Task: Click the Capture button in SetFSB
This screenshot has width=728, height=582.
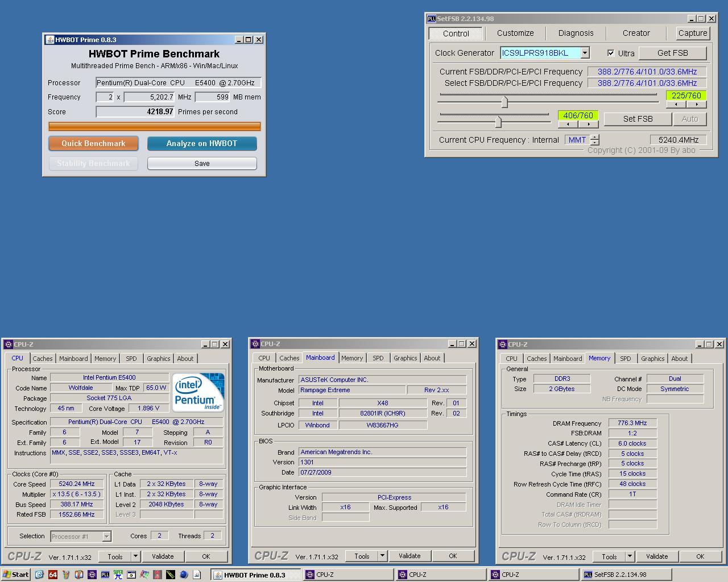Action: pos(692,33)
